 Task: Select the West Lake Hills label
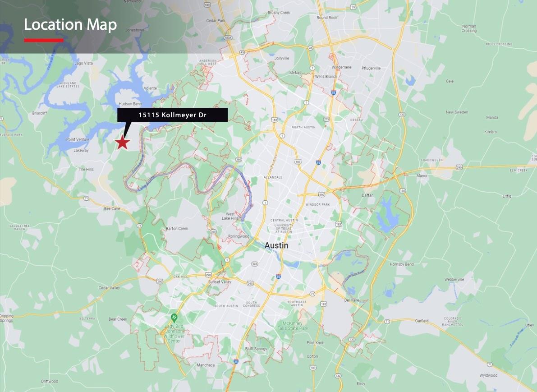click(230, 216)
